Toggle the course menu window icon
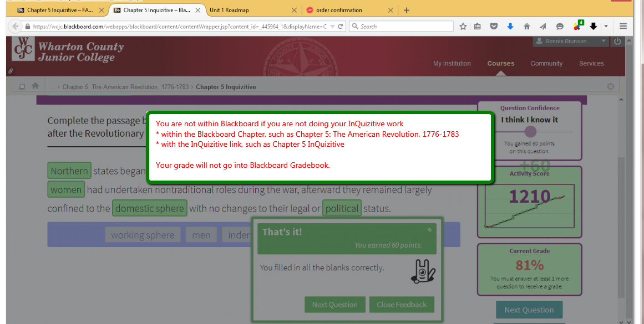The width and height of the screenshot is (644, 324). pyautogui.click(x=22, y=86)
